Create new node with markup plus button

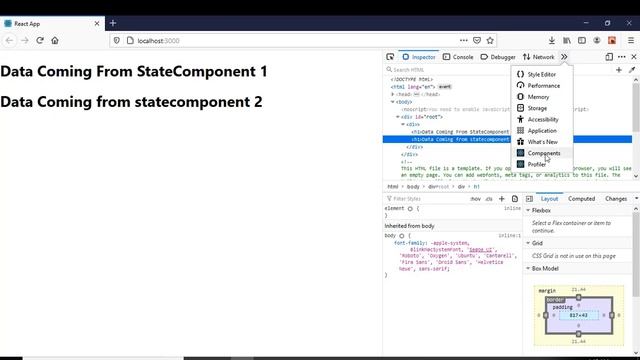(619, 70)
